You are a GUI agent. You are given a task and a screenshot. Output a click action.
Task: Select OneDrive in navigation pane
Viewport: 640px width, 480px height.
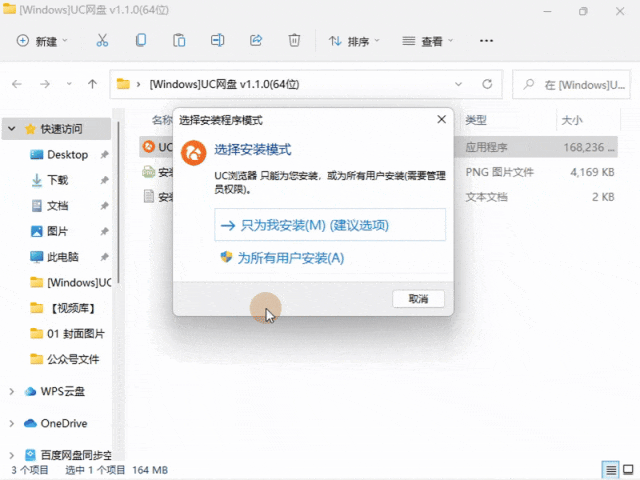(56, 423)
